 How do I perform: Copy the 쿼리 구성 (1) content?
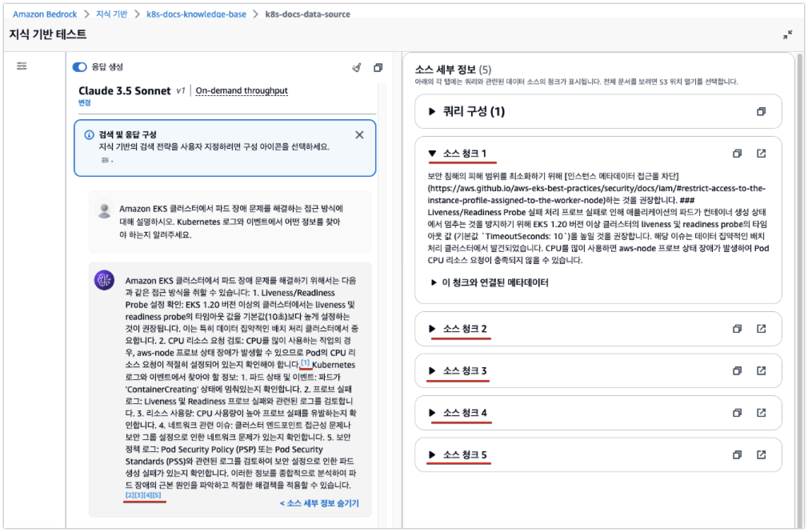click(x=761, y=111)
